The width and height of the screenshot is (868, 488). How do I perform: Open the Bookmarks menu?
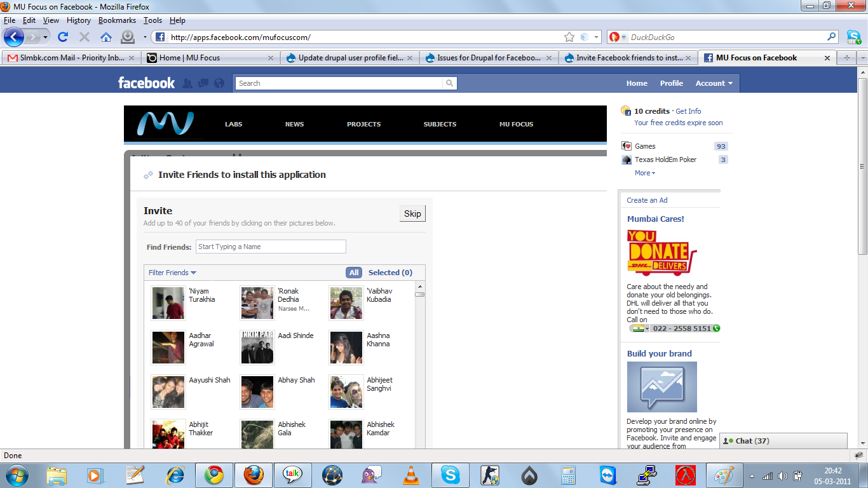[117, 20]
